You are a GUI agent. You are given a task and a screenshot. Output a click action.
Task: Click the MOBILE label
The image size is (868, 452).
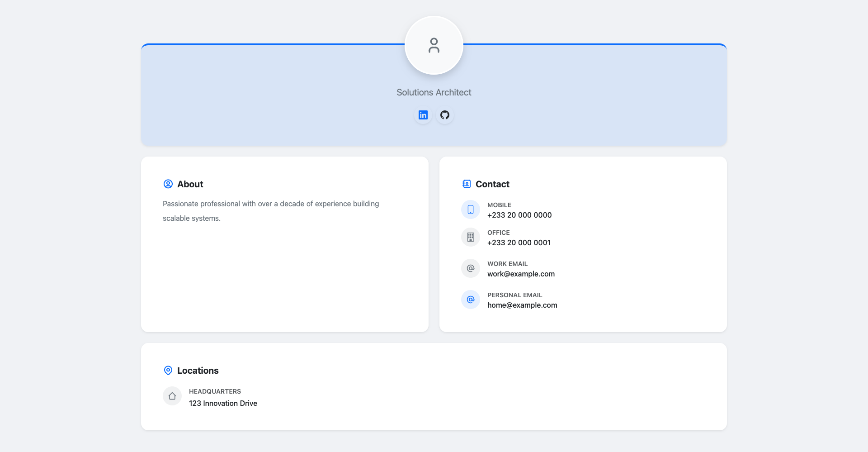click(x=499, y=205)
